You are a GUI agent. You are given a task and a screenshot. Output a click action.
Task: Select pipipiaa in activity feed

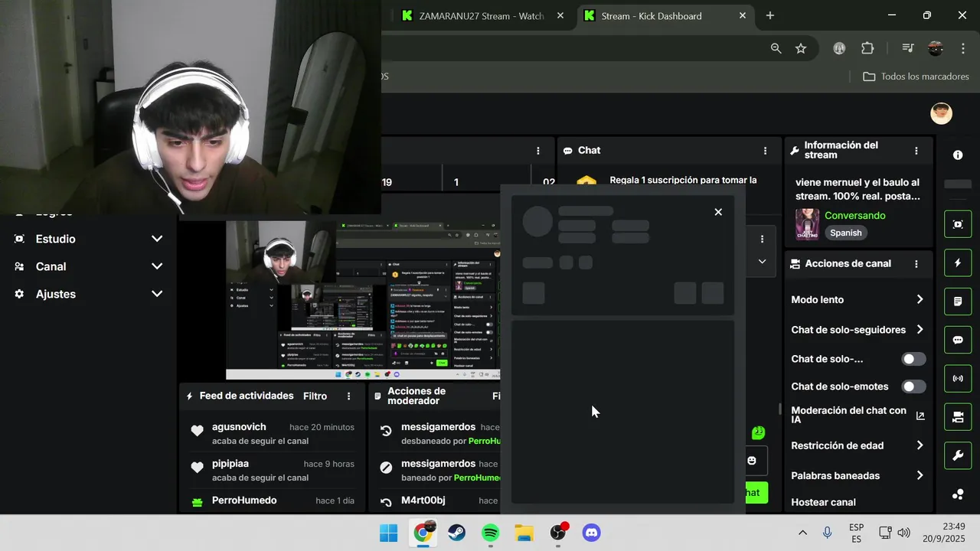(x=230, y=464)
